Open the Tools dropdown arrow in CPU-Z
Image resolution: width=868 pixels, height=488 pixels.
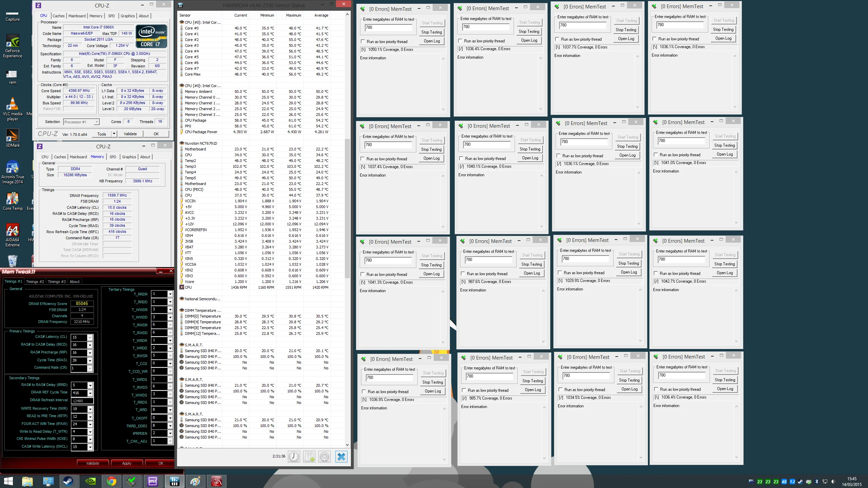[114, 134]
